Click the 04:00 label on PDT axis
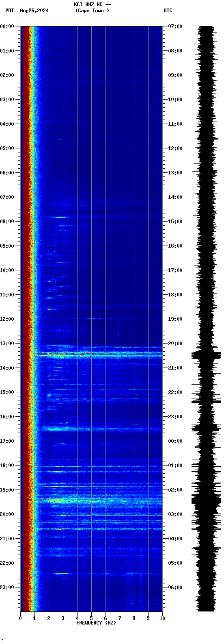 [x=7, y=124]
